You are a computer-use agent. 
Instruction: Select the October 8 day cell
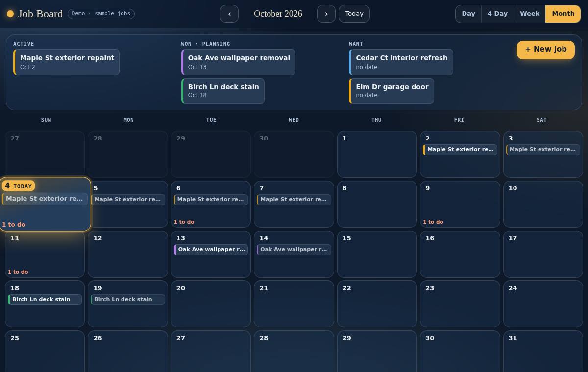point(377,204)
